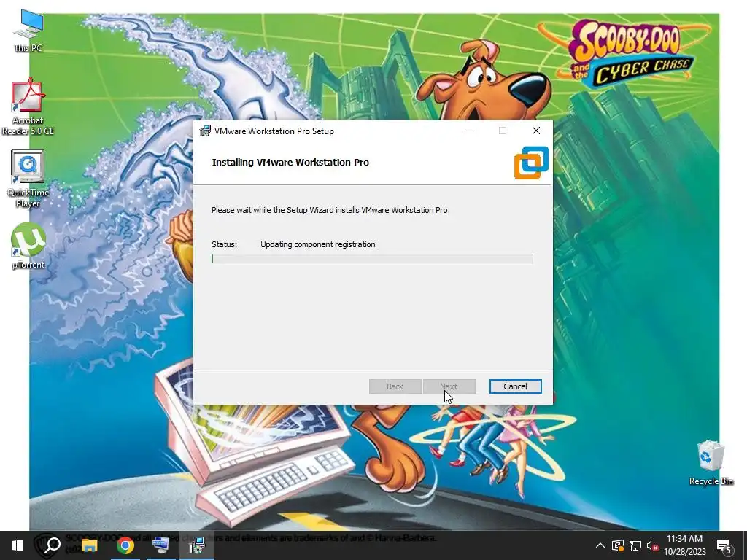The width and height of the screenshot is (747, 560).
Task: Click the 'Please wait while the Setup Wizard' text
Action: pos(330,210)
